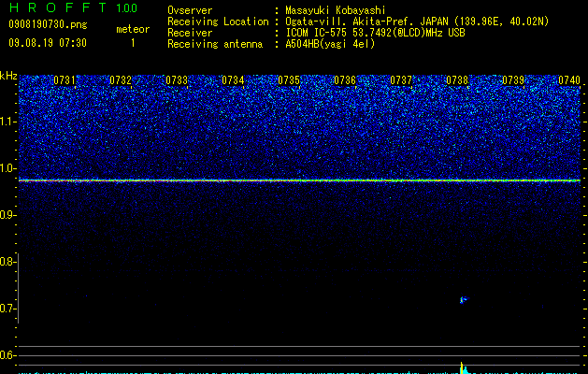
Task: Click the 0734 time marker
Action: tap(233, 80)
